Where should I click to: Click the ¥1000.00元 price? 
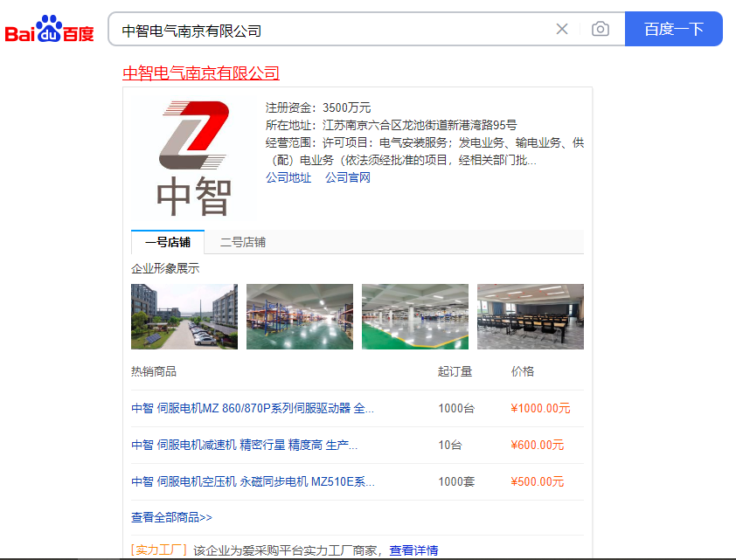point(540,409)
